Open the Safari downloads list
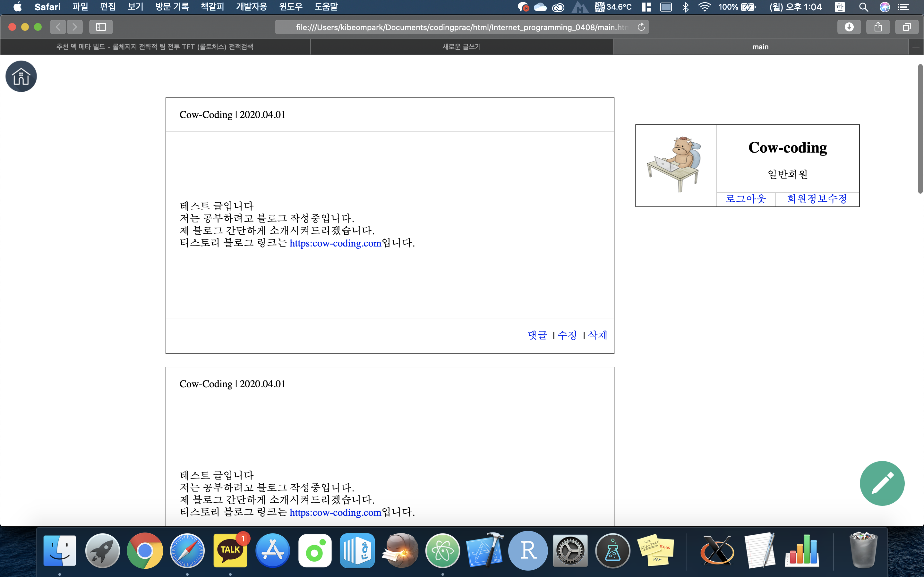This screenshot has height=577, width=924. click(849, 27)
